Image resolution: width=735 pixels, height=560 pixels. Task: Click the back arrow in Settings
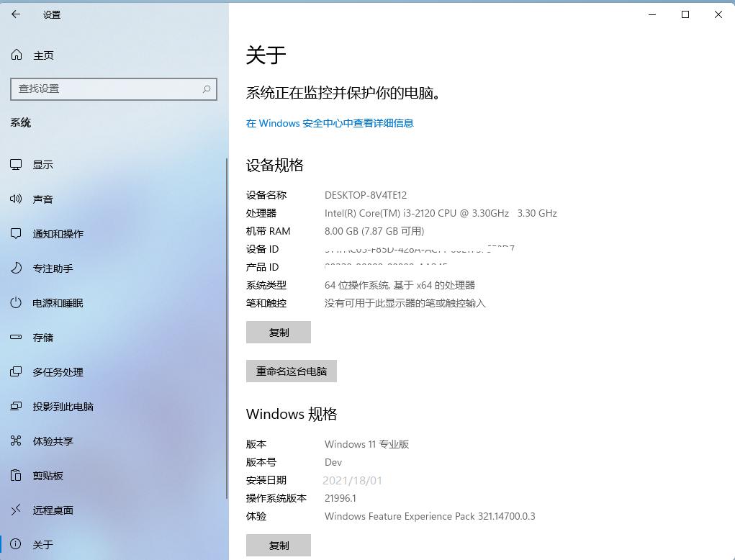pos(16,14)
